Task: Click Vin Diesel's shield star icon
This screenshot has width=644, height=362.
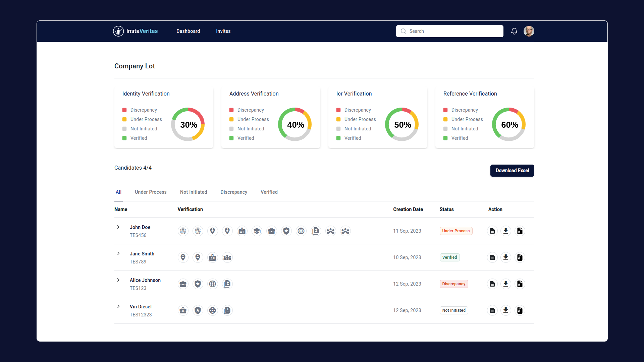Action: (198, 310)
